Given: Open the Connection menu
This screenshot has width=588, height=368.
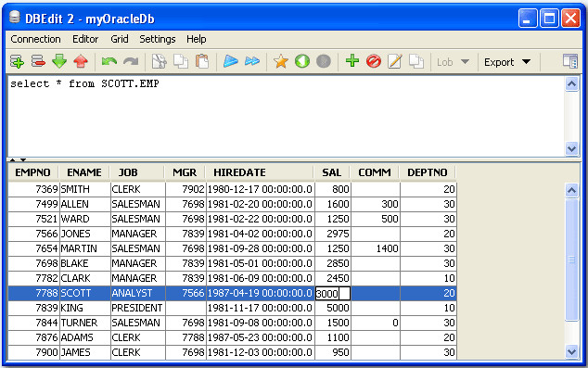Looking at the screenshot, I should click(35, 39).
